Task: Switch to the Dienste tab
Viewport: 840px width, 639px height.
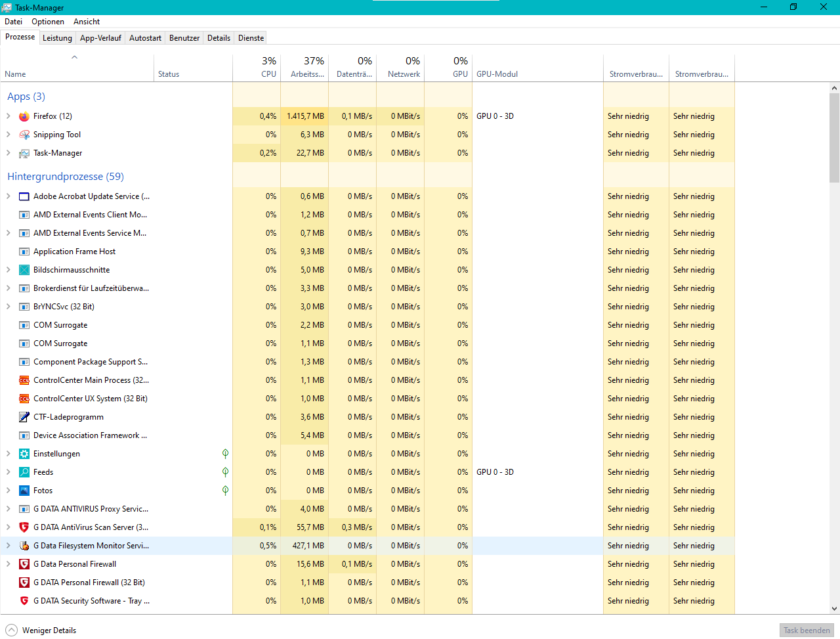Action: pyautogui.click(x=251, y=38)
